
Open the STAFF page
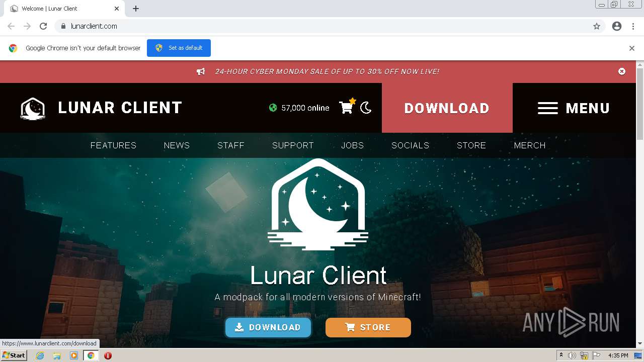coord(231,145)
